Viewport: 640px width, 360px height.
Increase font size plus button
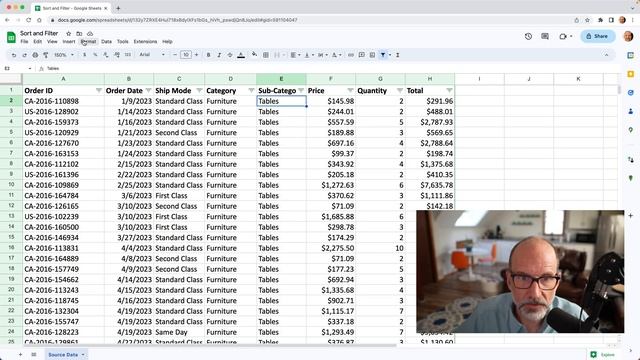(196, 55)
